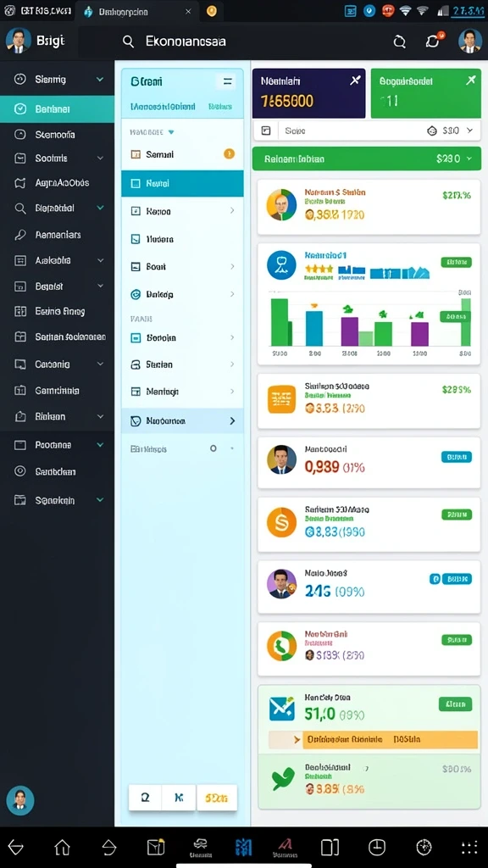Click the hamburger menu icon in panel header
488x868 pixels.
pos(227,81)
